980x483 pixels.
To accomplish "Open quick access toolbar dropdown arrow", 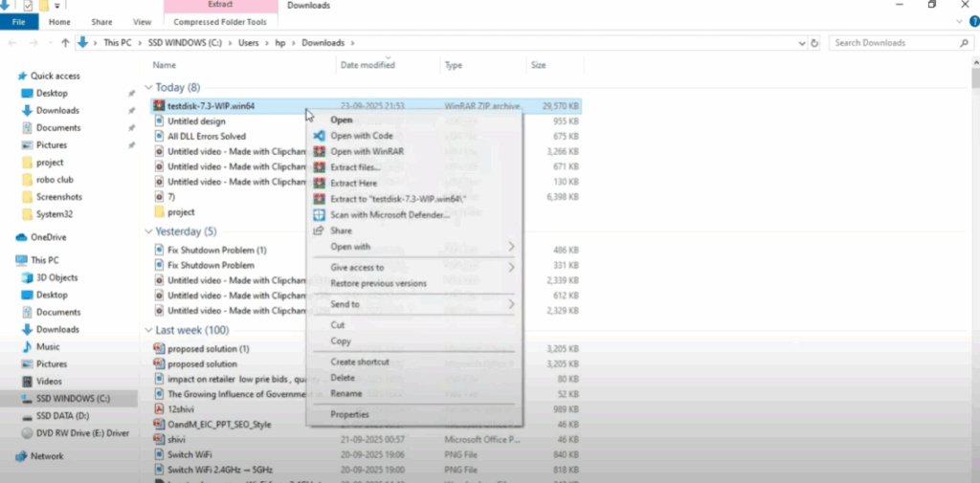I will tap(56, 6).
